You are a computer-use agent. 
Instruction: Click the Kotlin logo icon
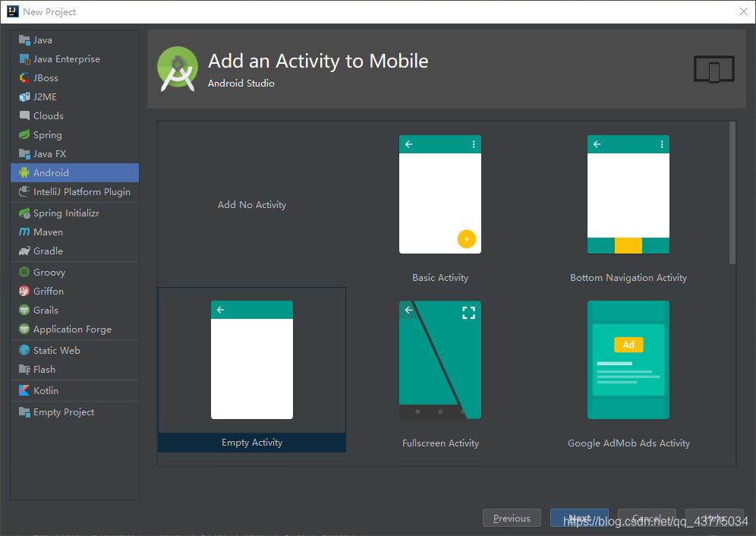(24, 390)
